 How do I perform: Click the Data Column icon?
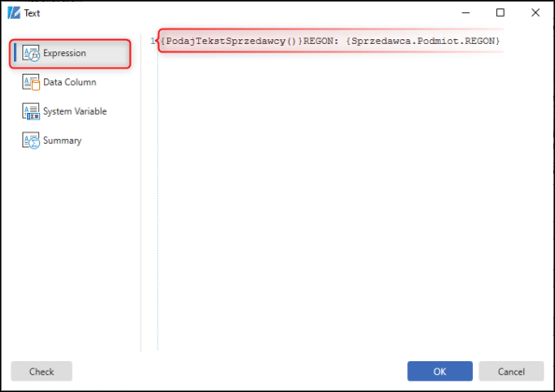point(31,82)
